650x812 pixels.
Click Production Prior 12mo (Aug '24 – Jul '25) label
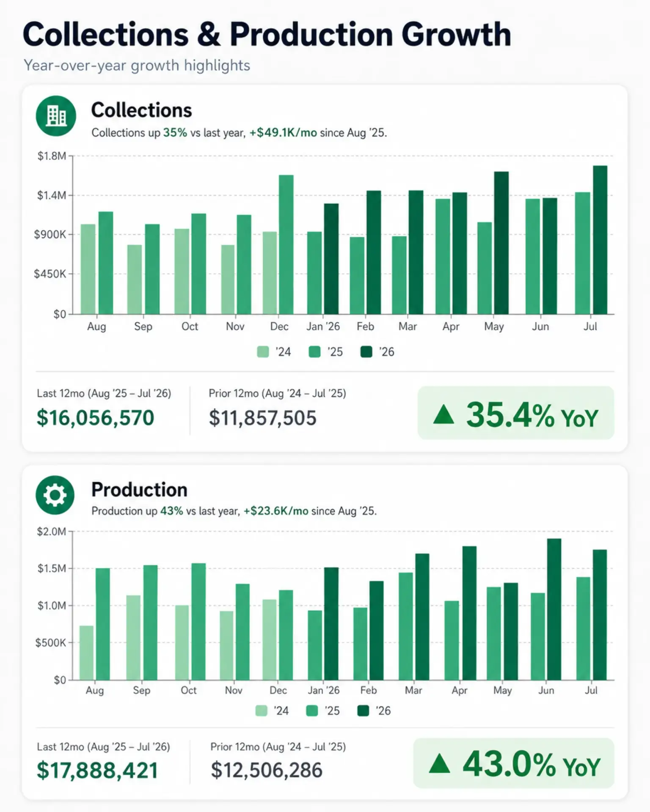click(x=278, y=747)
